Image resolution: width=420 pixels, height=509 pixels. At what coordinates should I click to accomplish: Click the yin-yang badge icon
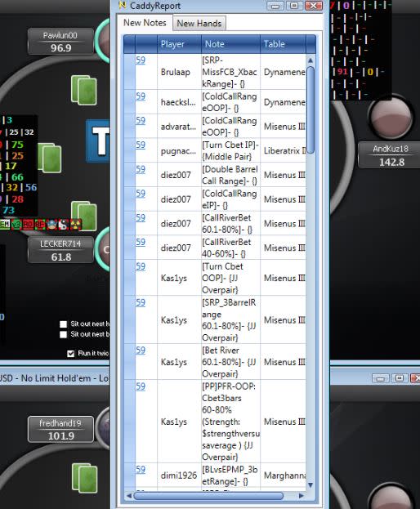click(x=63, y=224)
